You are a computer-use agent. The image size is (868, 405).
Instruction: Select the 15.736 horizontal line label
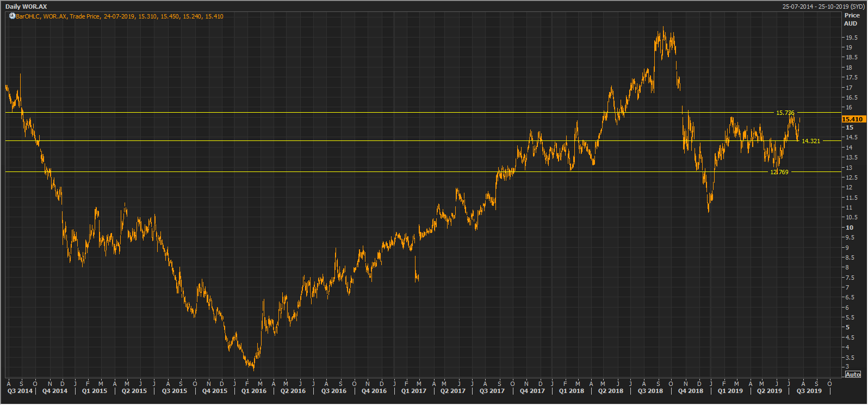(785, 113)
